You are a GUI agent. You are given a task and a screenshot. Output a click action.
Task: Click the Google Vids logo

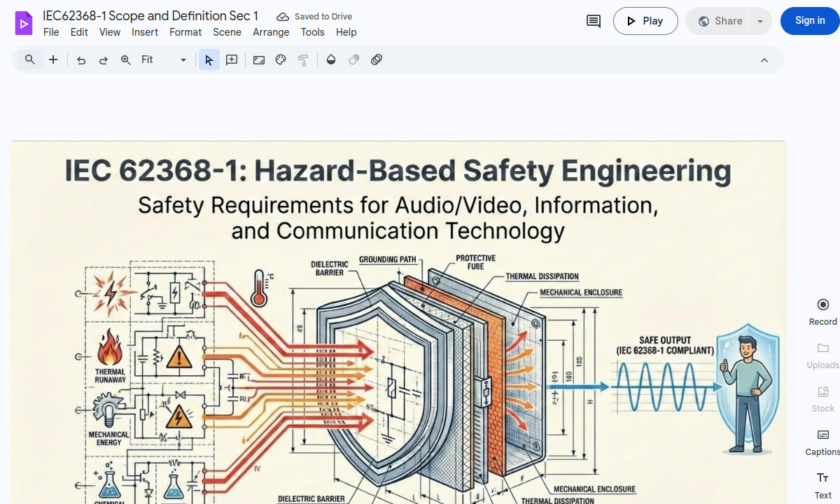click(x=24, y=23)
